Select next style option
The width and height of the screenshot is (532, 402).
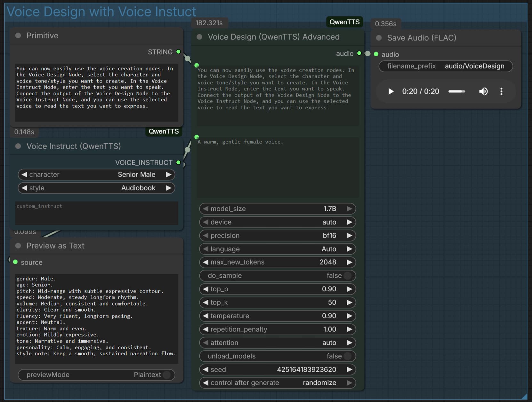pos(168,188)
